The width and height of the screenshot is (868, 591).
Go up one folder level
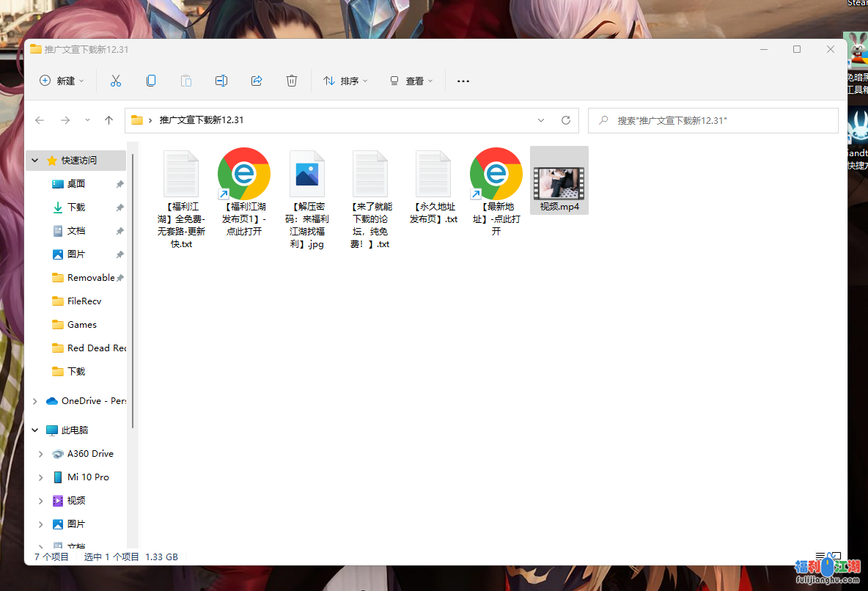coord(109,120)
